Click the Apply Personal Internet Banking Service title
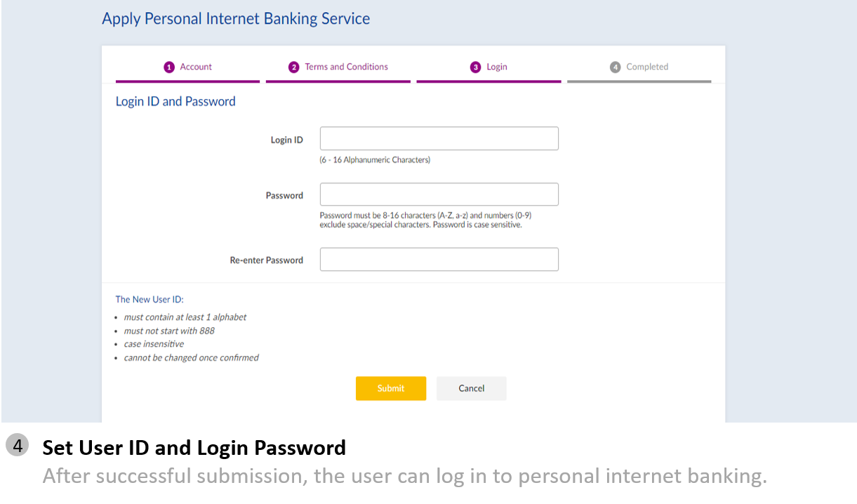 (236, 19)
